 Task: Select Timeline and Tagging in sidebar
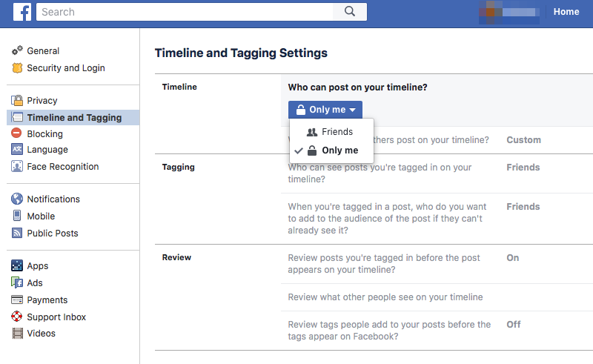(74, 118)
